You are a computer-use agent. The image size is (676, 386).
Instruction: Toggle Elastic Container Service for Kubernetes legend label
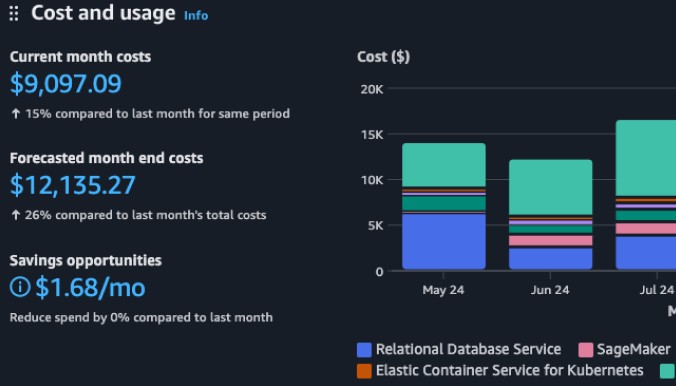pos(510,370)
